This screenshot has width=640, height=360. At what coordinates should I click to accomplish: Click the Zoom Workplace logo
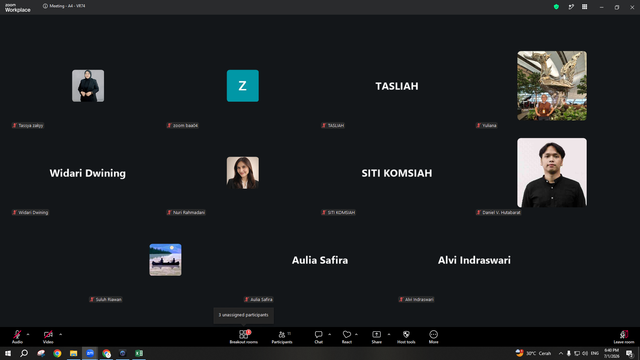18,8
